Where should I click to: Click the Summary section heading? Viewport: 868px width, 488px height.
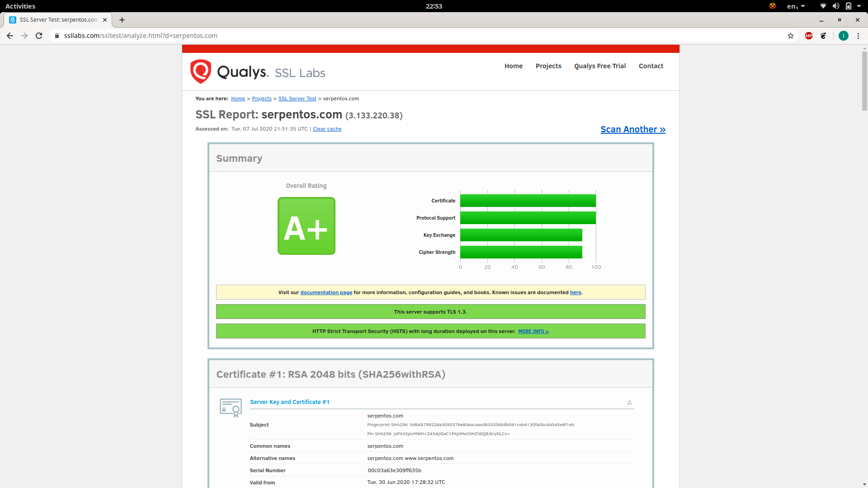pyautogui.click(x=239, y=158)
